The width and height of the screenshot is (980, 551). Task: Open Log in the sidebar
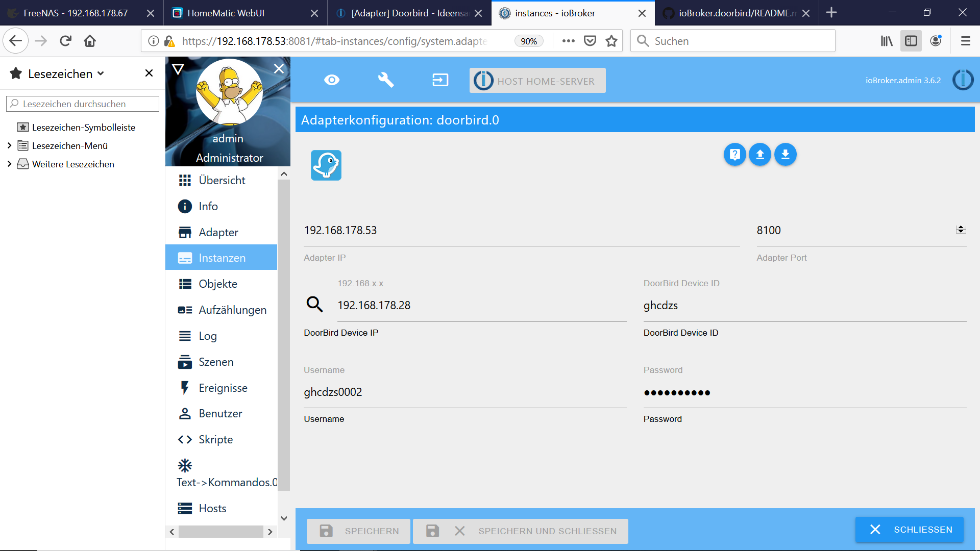pos(222,336)
